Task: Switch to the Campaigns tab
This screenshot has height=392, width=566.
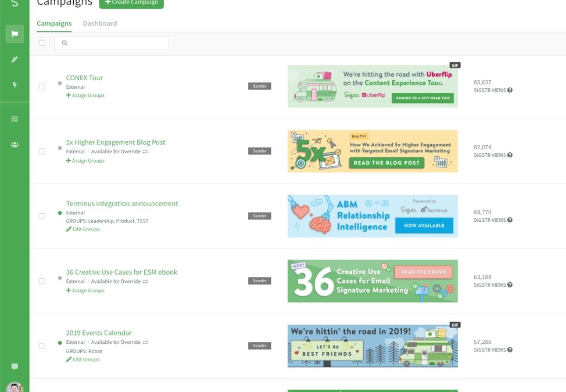Action: pyautogui.click(x=54, y=23)
